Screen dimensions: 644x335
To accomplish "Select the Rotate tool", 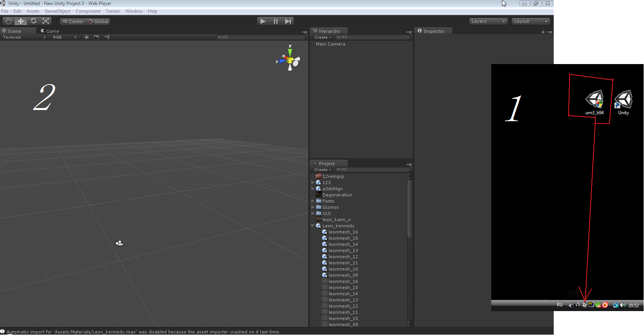I will pos(34,21).
